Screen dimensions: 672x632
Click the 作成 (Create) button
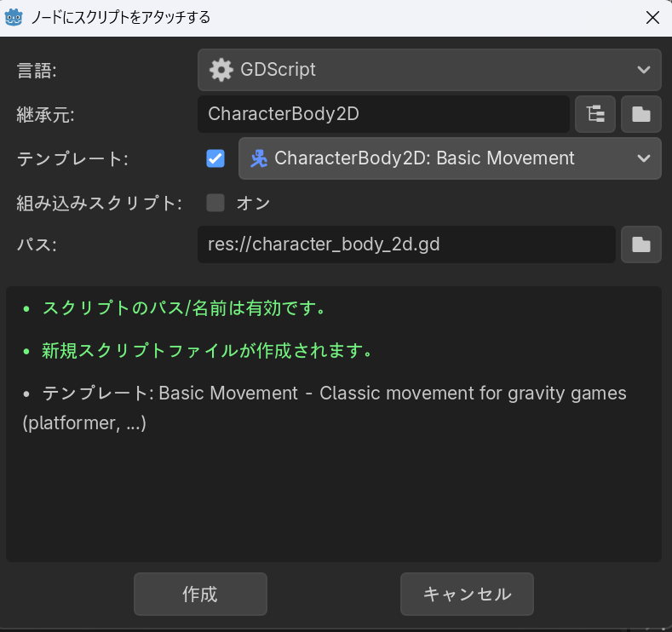click(x=200, y=594)
